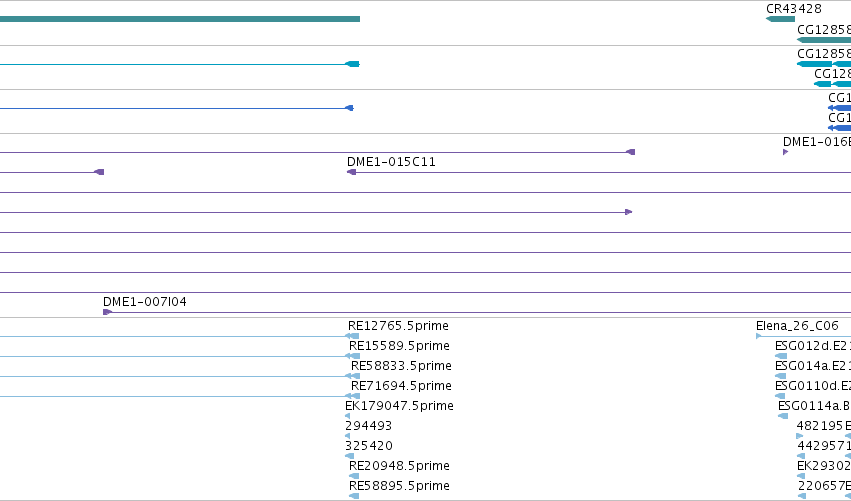Click the RE12765.5prime feature arrow
This screenshot has height=501, width=851.
(x=352, y=336)
